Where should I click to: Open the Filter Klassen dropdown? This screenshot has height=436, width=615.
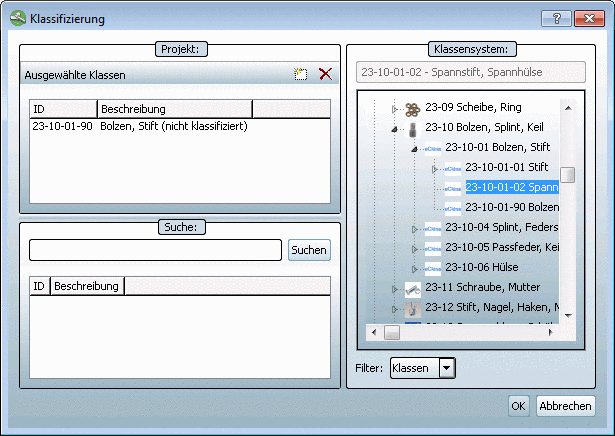coord(447,368)
